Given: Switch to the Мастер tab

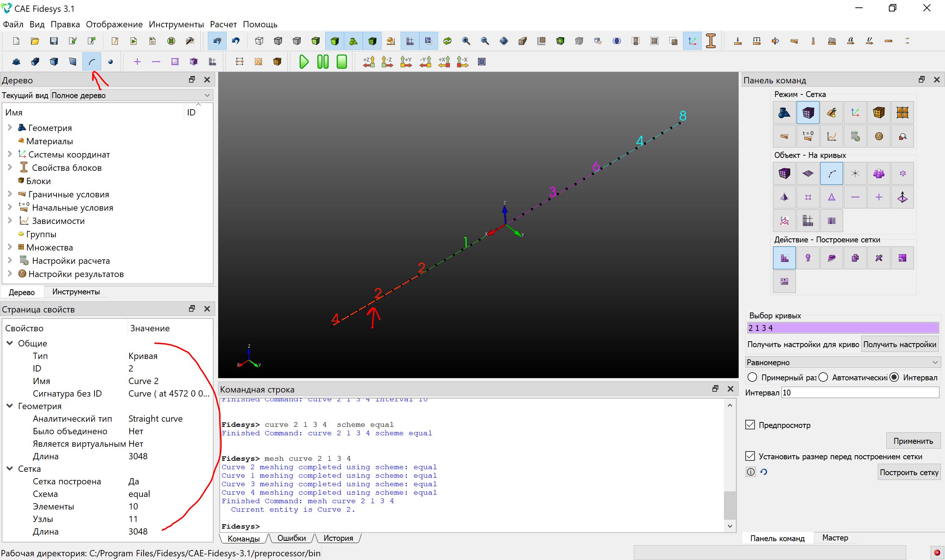Looking at the screenshot, I should click(x=835, y=538).
